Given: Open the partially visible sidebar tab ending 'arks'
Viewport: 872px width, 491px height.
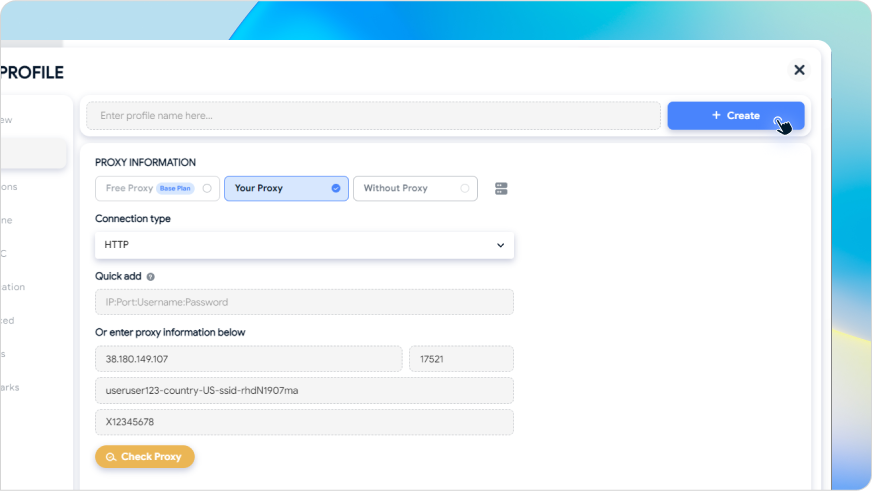Looking at the screenshot, I should pyautogui.click(x=9, y=388).
